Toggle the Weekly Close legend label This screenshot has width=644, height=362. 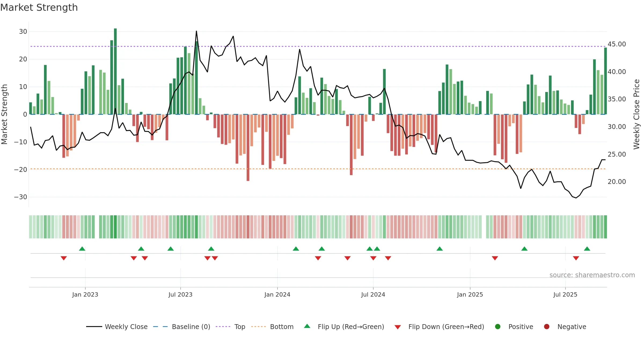(126, 327)
